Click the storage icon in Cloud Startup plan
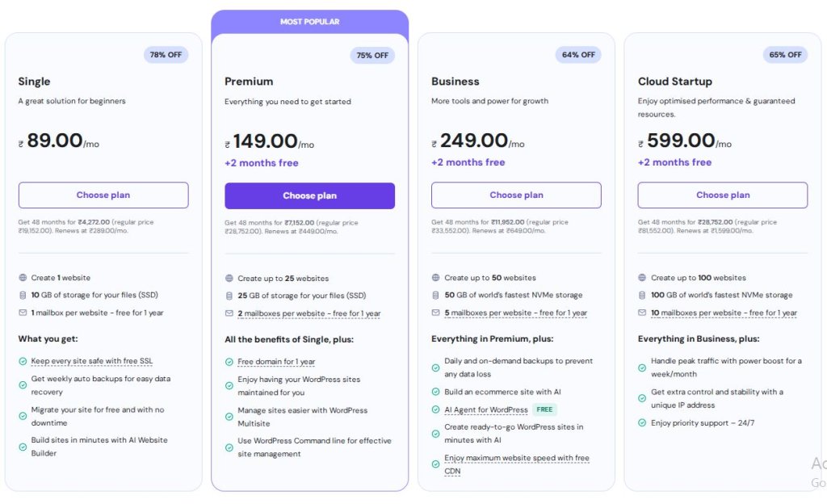Image resolution: width=827 pixels, height=504 pixels. [642, 296]
